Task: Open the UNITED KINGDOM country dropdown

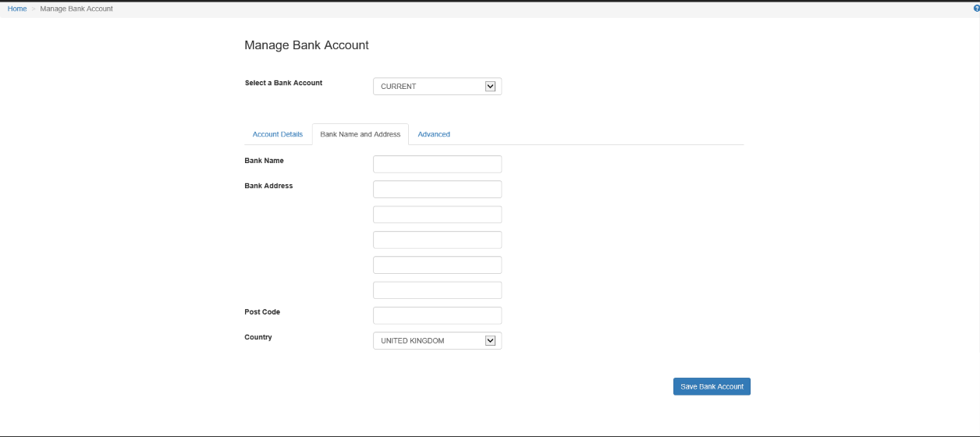Action: pos(438,341)
